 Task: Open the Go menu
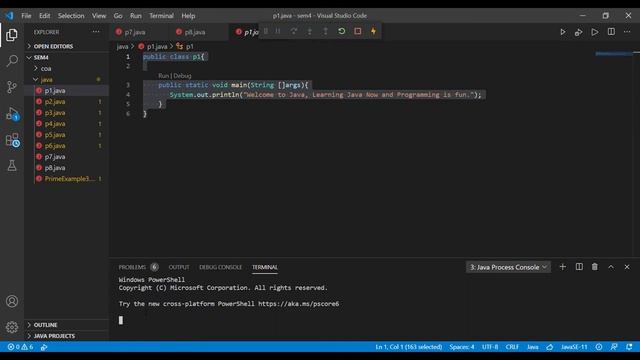(x=118, y=16)
